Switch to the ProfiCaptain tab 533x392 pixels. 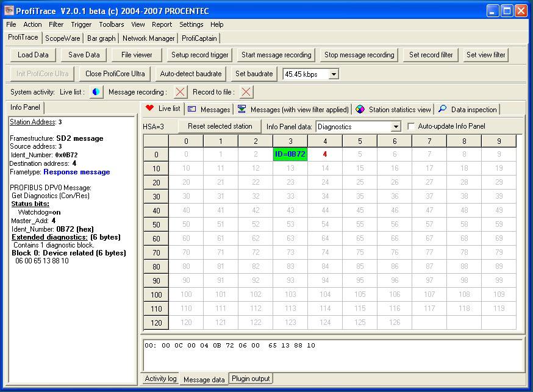click(199, 38)
